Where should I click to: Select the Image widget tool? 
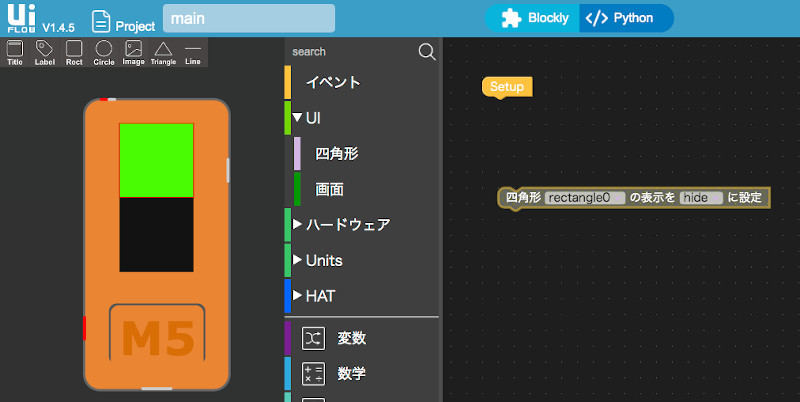[x=133, y=52]
